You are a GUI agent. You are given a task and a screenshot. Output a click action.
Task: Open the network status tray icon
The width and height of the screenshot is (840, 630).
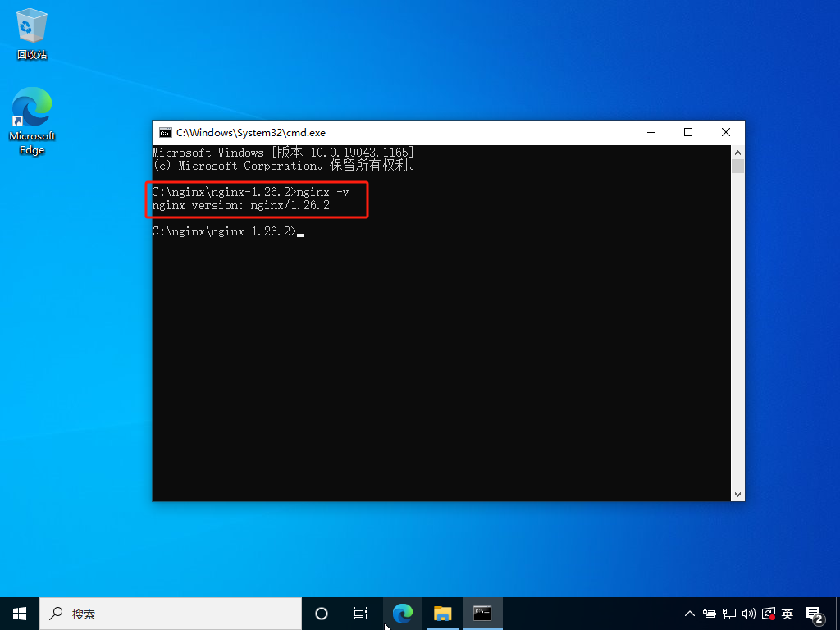point(729,614)
